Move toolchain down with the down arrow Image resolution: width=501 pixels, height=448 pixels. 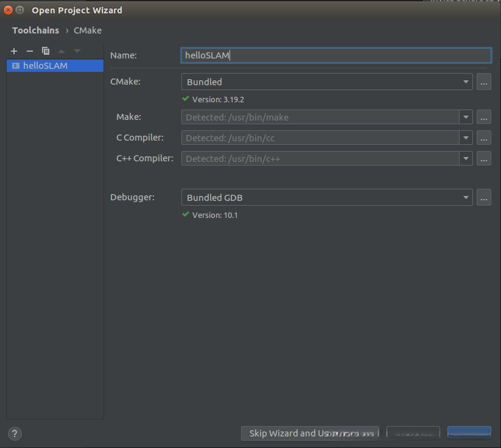click(77, 51)
